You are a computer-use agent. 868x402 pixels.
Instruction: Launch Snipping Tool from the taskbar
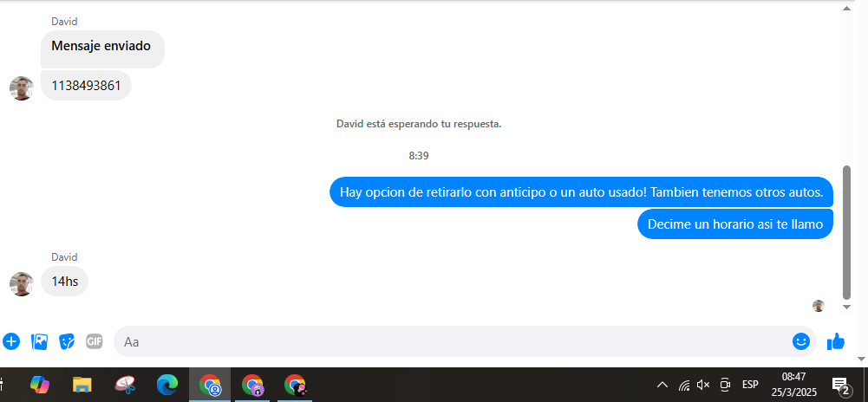(x=125, y=385)
